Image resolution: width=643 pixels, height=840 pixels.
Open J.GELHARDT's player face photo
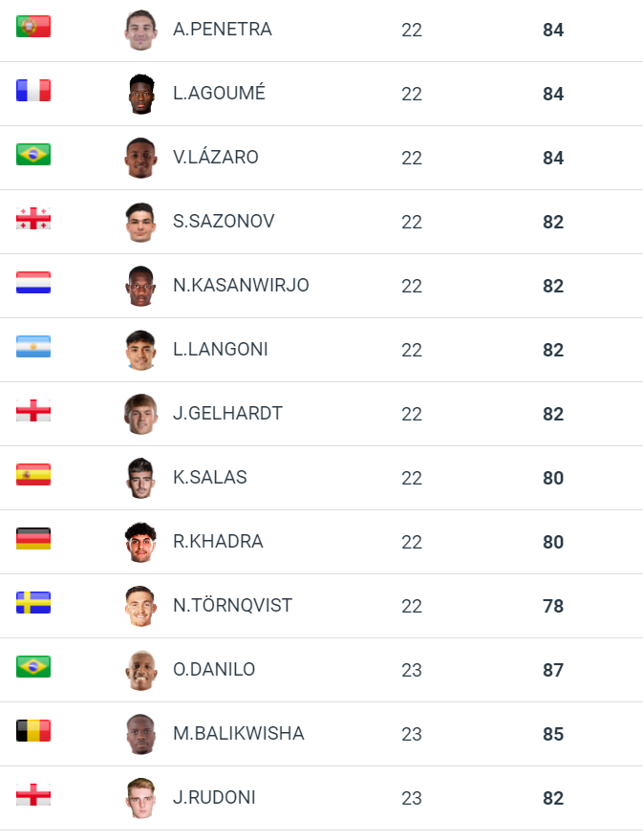[x=140, y=414]
